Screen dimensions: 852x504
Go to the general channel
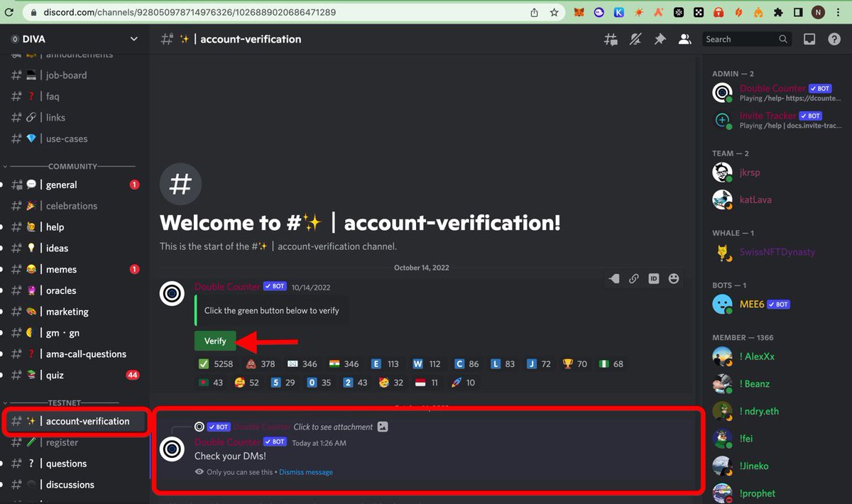[74, 185]
